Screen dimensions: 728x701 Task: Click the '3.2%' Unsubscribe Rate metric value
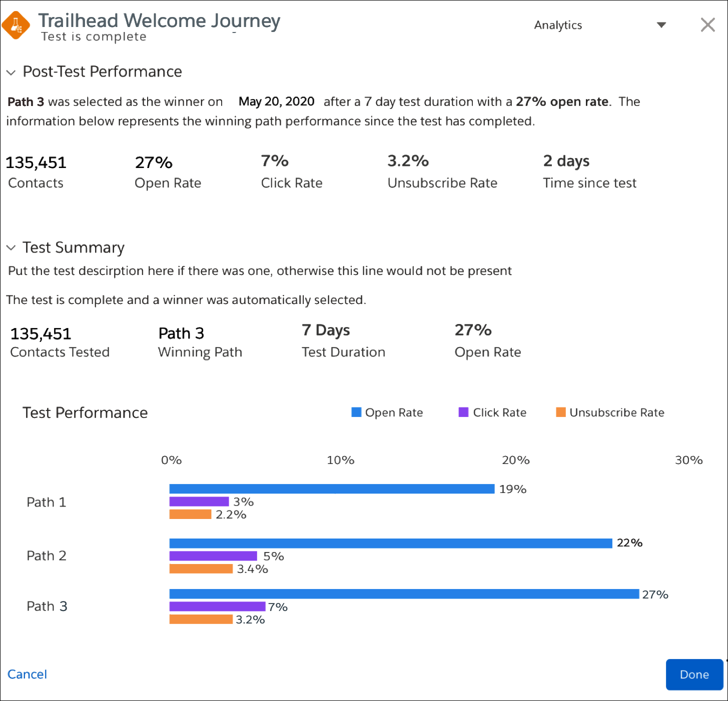[x=408, y=161]
